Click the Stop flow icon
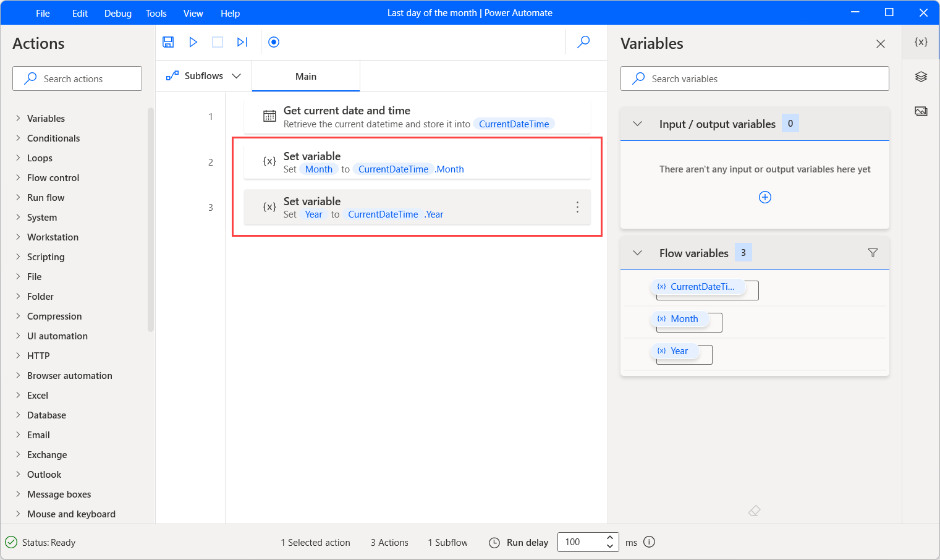Image resolution: width=940 pixels, height=560 pixels. coord(217,41)
